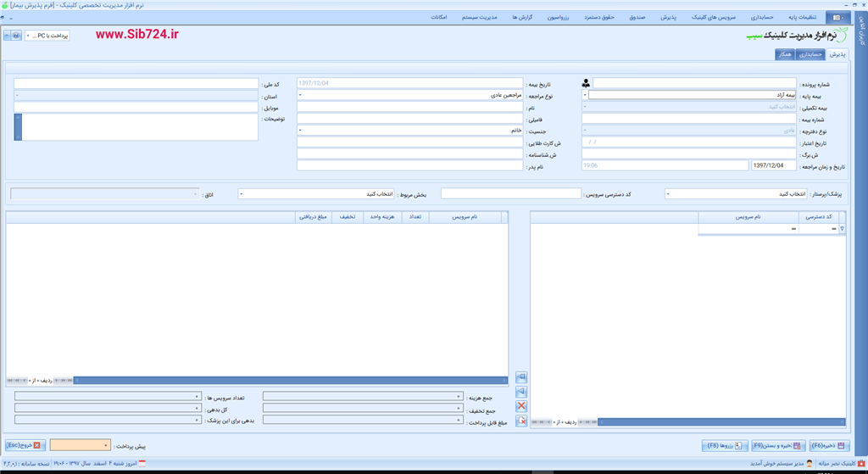Open the بیمه پایه dropdown
This screenshot has height=474, width=868.
tap(693, 95)
